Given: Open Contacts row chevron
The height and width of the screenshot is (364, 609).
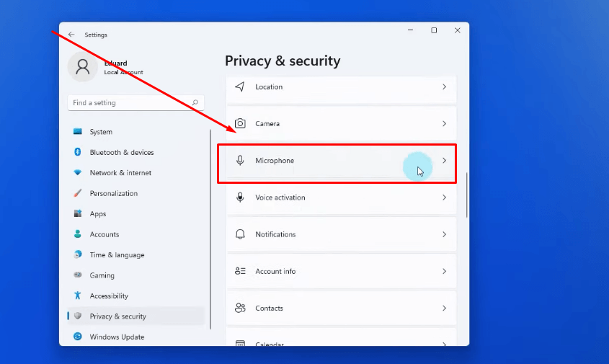Looking at the screenshot, I should 445,308.
